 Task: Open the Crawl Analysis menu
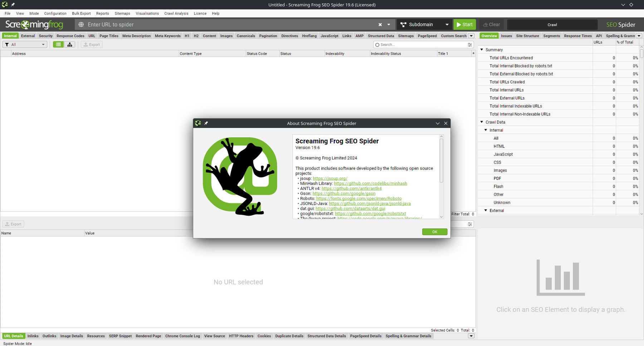tap(176, 14)
